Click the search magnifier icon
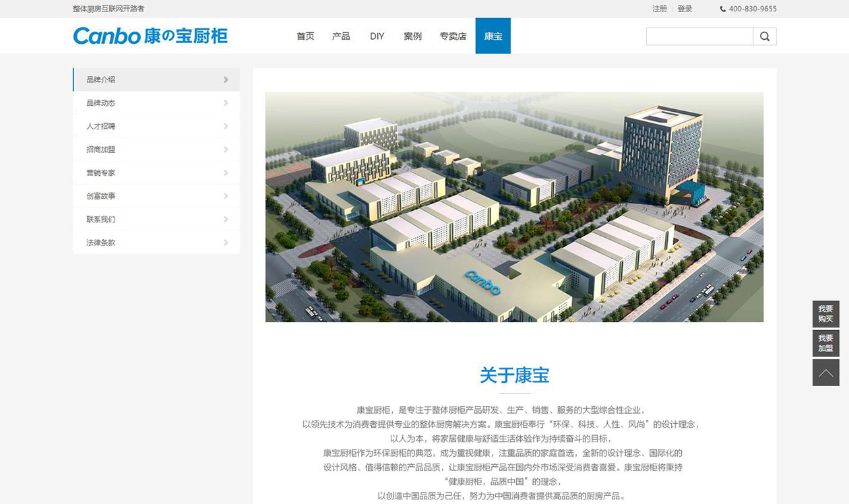 tap(765, 36)
